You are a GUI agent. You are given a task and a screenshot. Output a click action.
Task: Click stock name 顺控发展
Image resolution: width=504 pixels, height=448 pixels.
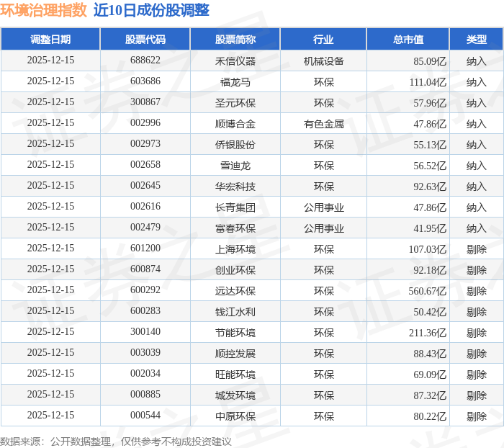click(235, 354)
